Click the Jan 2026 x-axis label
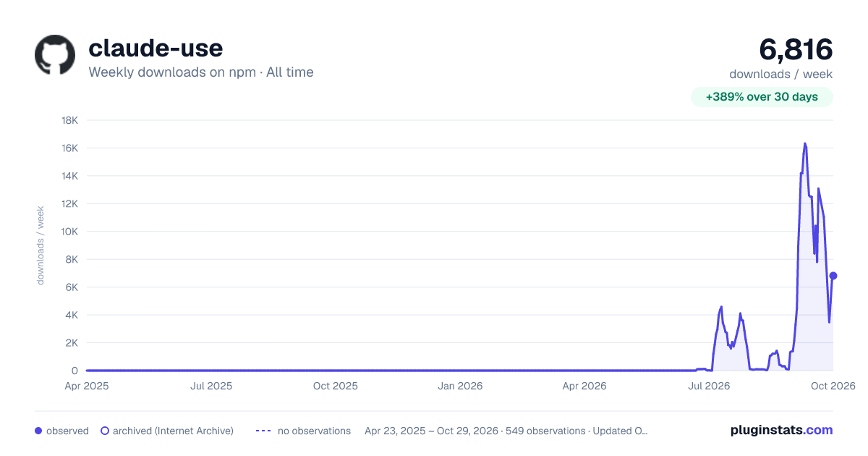This screenshot has height=456, width=868. [461, 386]
